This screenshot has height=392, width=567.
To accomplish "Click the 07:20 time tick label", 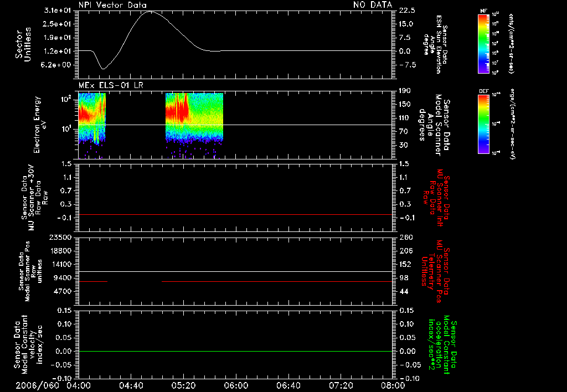I will [x=341, y=386].
